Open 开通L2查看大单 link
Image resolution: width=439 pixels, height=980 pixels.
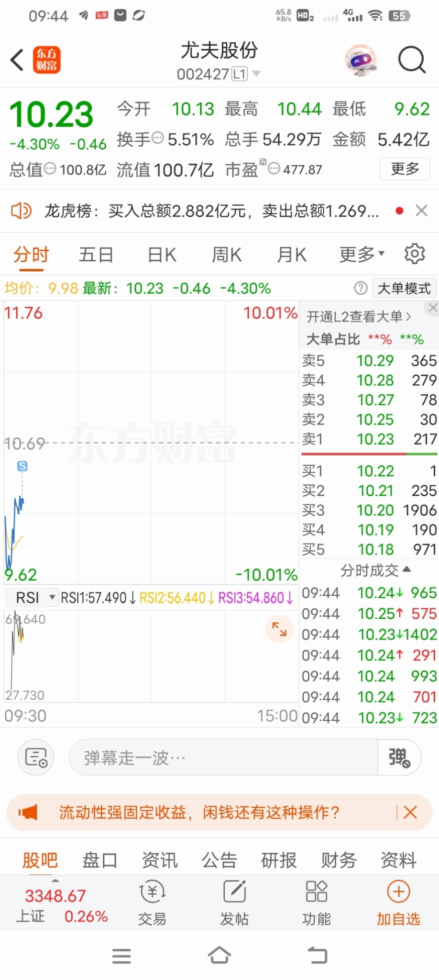tap(359, 317)
